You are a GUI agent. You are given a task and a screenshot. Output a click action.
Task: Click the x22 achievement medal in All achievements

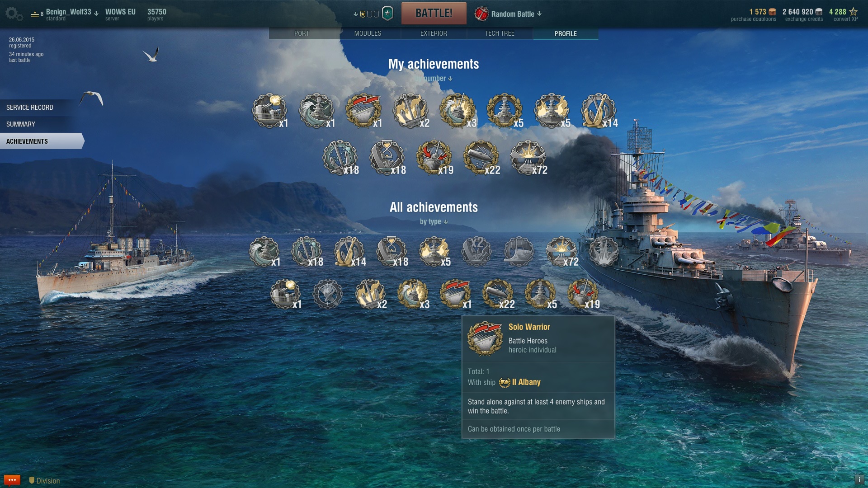coord(498,294)
